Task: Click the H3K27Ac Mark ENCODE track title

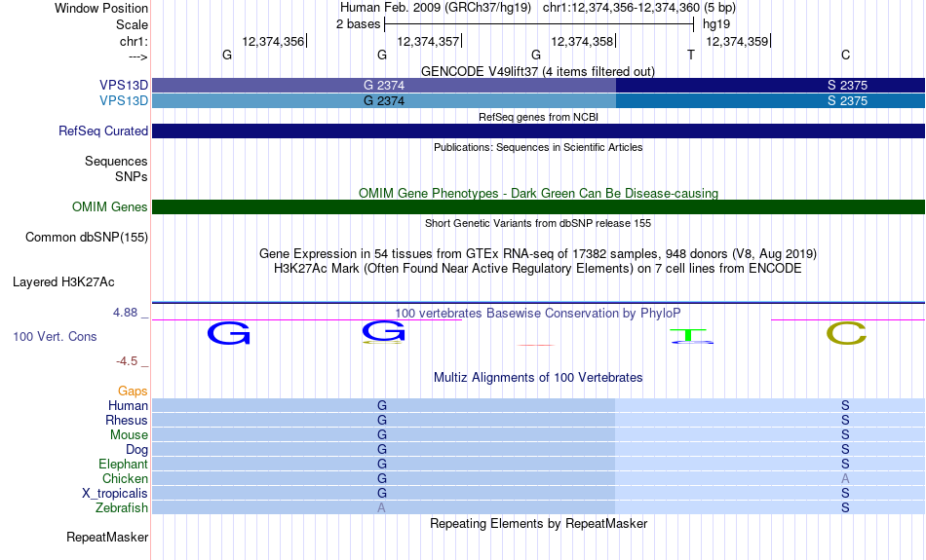Action: coord(538,269)
